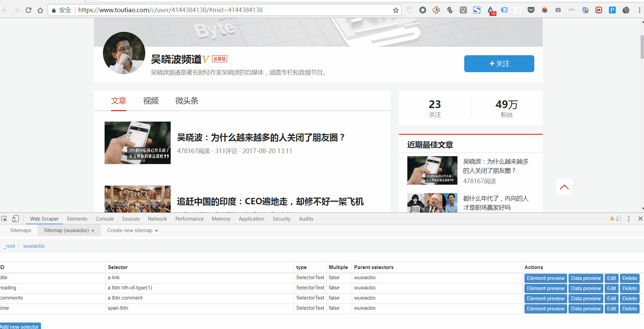Click the 吴晓波频道 profile avatar
Viewport: 644px width, 329px height.
pos(124,53)
